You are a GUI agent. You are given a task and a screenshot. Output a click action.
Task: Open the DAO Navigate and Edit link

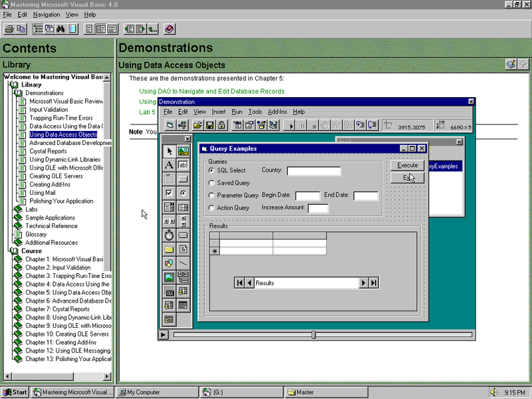click(211, 91)
